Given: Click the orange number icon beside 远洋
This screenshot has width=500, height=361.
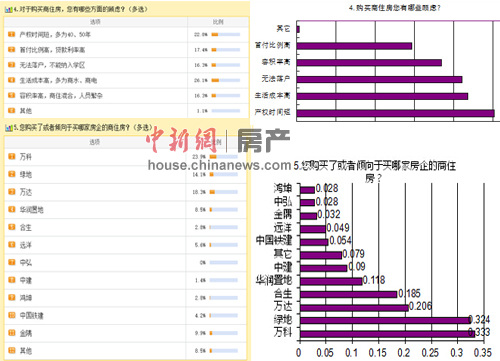Looking at the screenshot, I should coord(12,245).
